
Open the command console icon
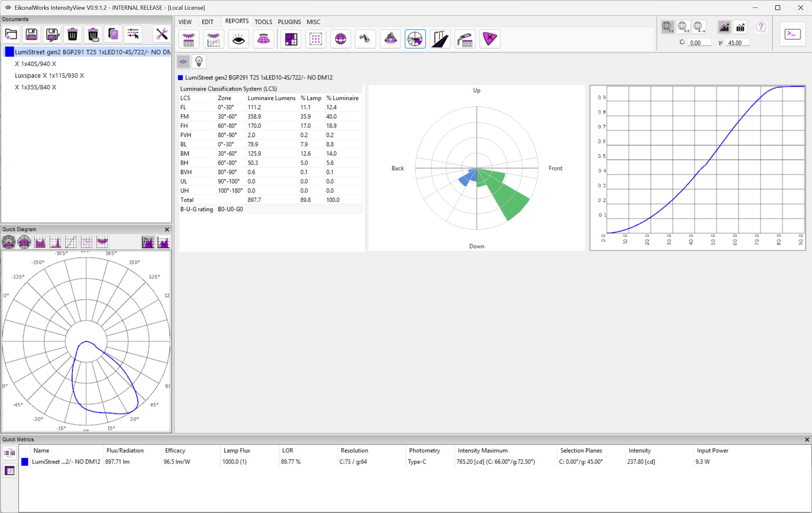[792, 34]
